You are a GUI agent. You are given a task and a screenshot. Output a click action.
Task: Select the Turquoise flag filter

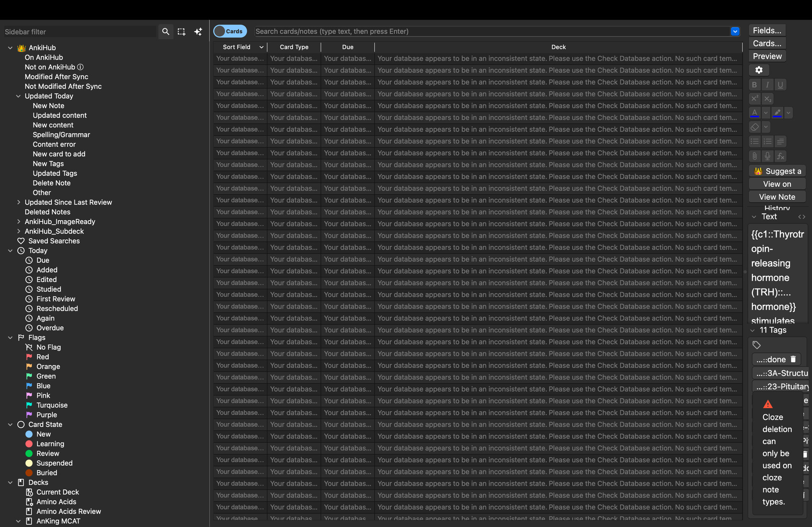52,405
